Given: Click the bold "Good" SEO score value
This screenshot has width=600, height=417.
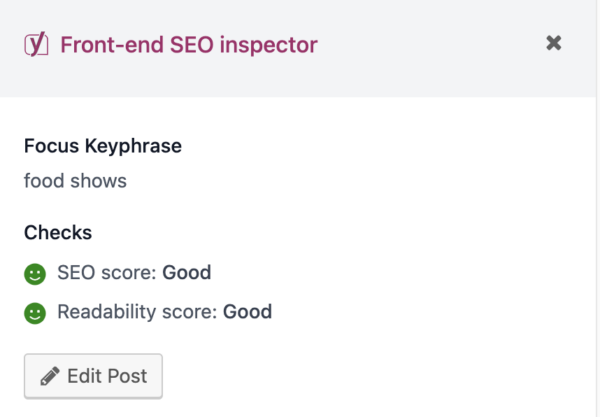Looking at the screenshot, I should (187, 272).
